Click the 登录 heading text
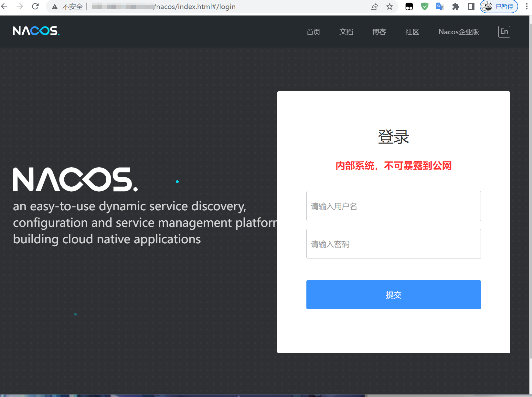 (393, 137)
